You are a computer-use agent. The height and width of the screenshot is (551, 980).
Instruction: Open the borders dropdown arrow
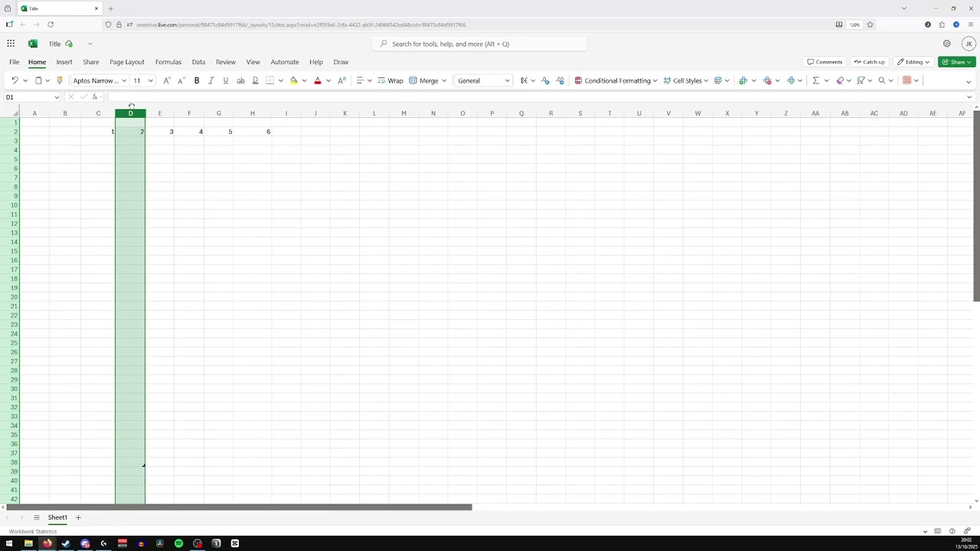[x=280, y=80]
